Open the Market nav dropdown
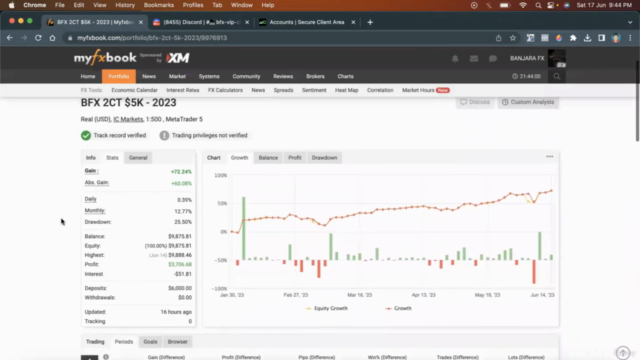The height and width of the screenshot is (360, 640). click(x=178, y=76)
